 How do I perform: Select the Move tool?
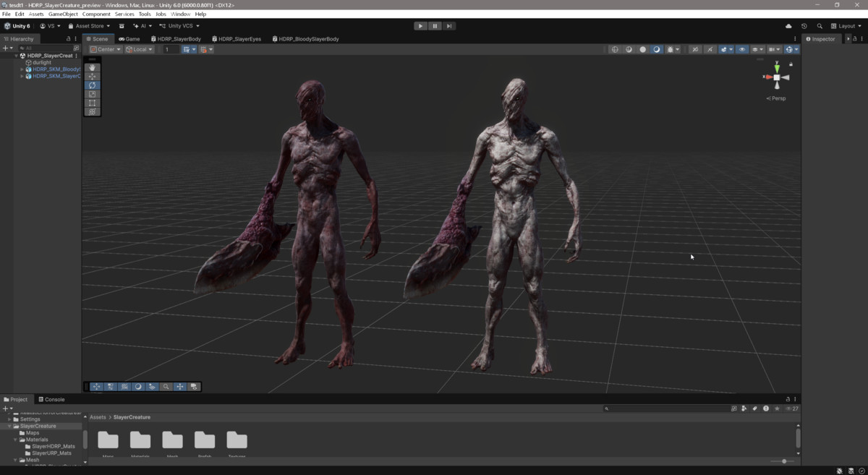pos(92,76)
